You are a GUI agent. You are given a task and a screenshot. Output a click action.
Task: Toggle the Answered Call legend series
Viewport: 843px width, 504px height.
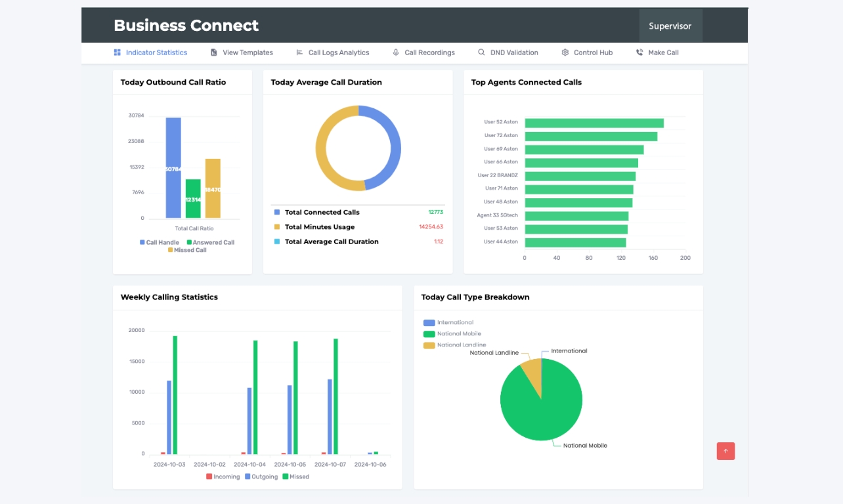[x=209, y=242]
